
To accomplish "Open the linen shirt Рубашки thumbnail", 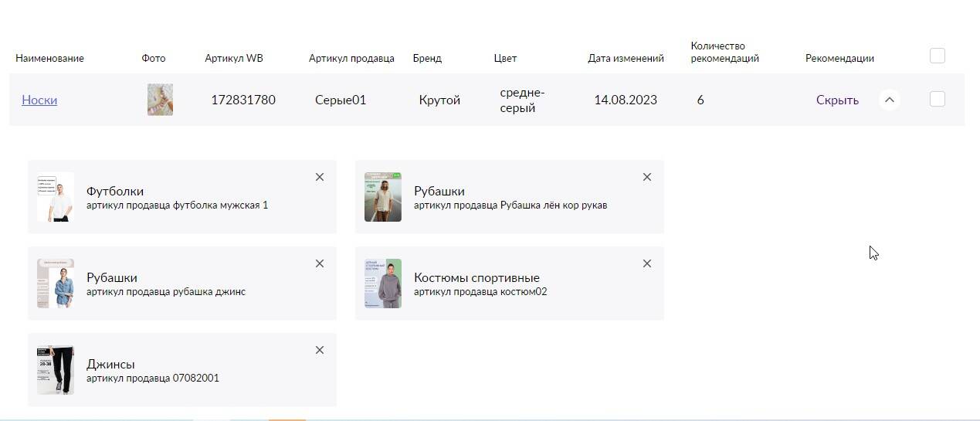I will (383, 197).
